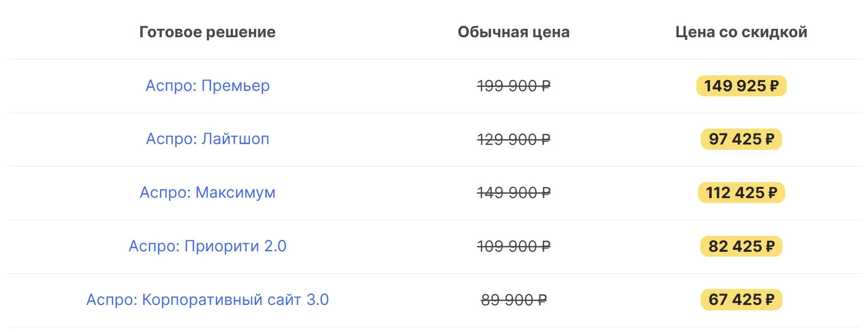Click the crossed-out 199 900 ₽ price
This screenshot has width=868, height=332.
pyautogui.click(x=513, y=86)
